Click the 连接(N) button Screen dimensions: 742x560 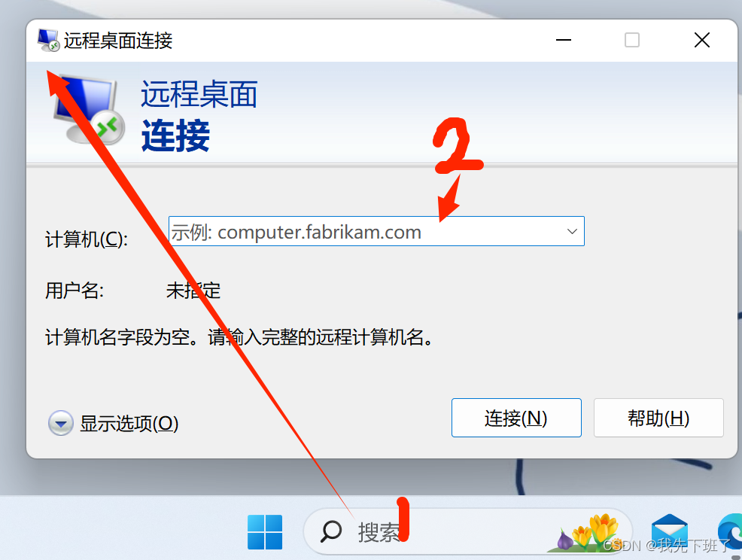pyautogui.click(x=516, y=418)
